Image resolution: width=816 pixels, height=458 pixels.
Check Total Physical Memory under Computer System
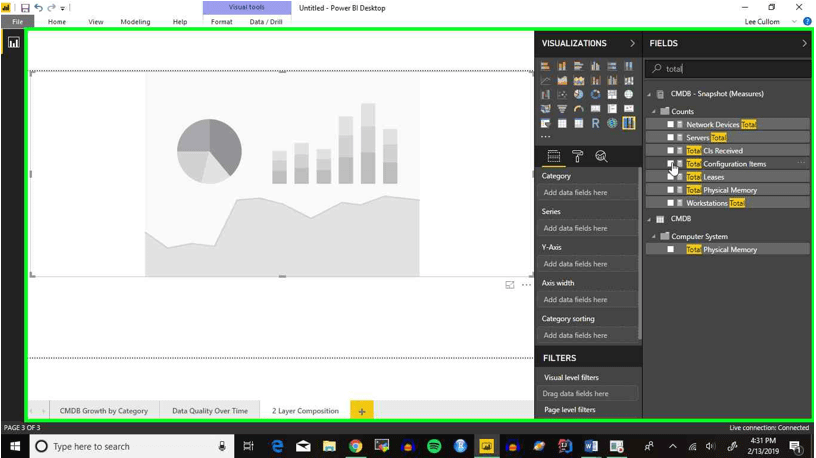click(x=670, y=249)
